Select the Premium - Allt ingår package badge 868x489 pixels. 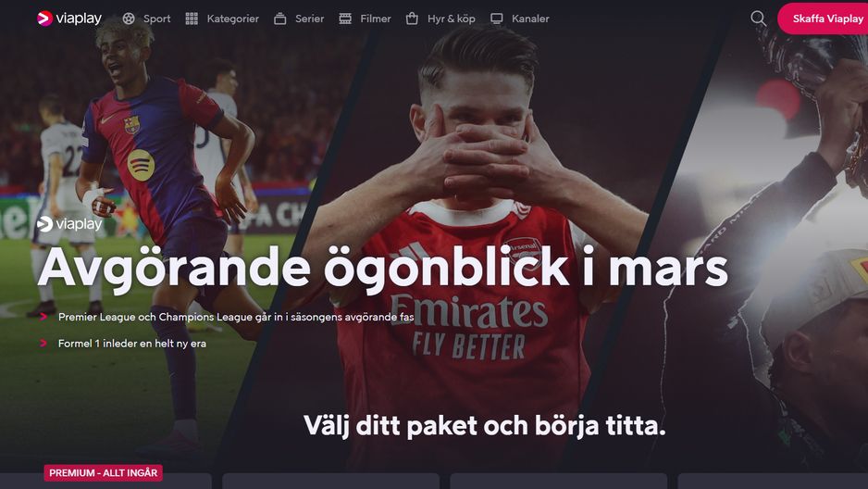coord(103,472)
